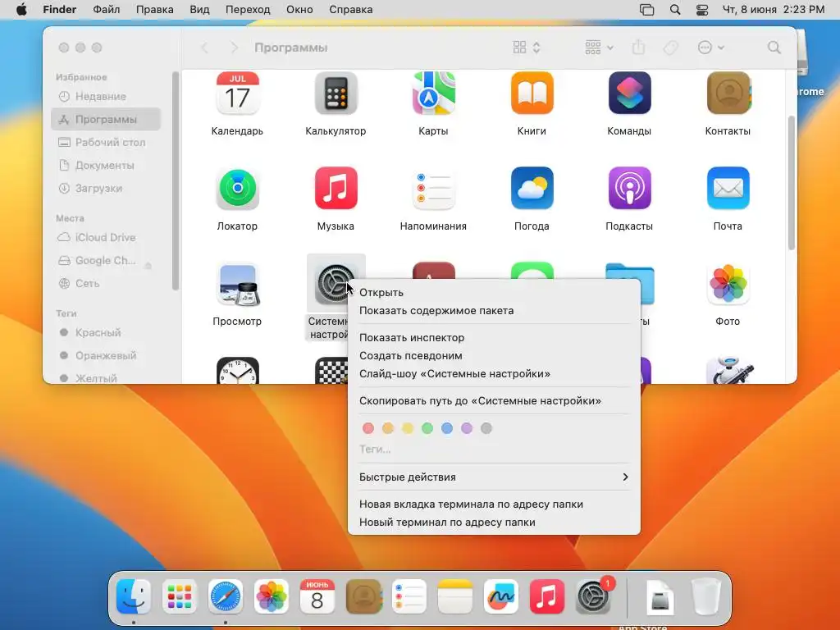This screenshot has width=840, height=630.
Task: Eject the Google Chrome volume
Action: pyautogui.click(x=148, y=265)
